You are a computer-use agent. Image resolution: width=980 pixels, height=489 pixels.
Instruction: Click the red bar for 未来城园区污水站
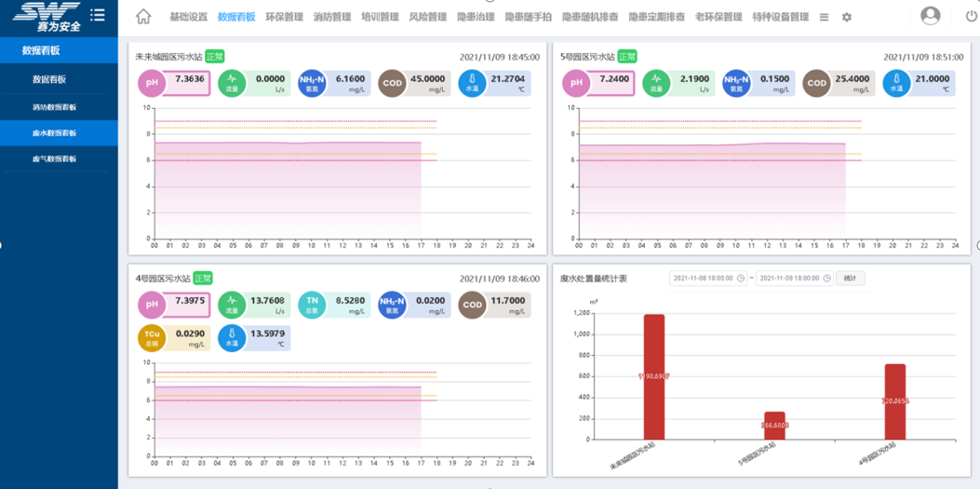click(654, 376)
